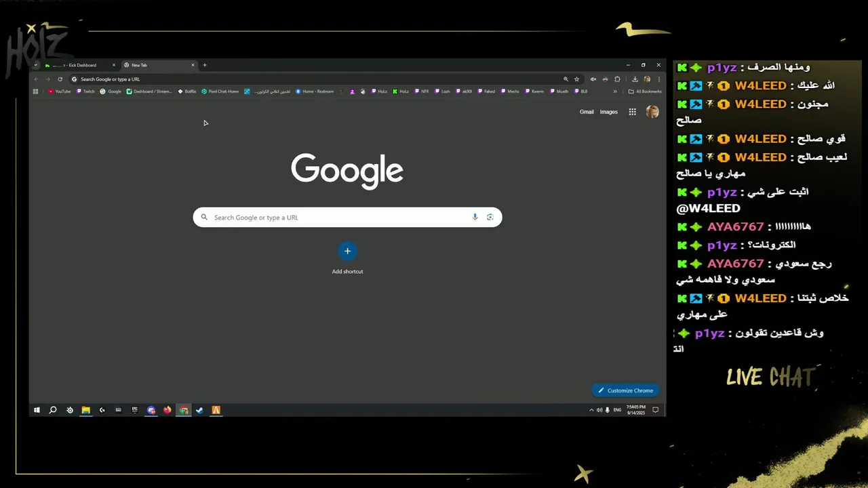Click the Google search box

point(347,218)
